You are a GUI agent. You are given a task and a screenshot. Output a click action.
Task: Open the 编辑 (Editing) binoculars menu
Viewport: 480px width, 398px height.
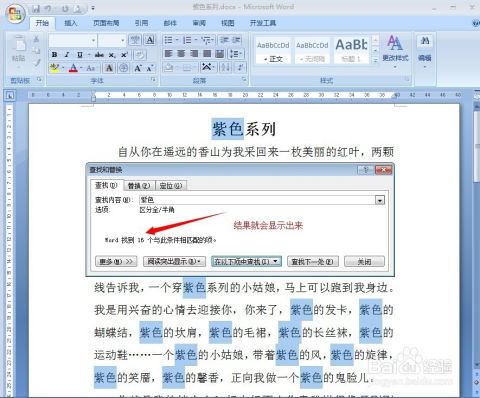coord(425,51)
